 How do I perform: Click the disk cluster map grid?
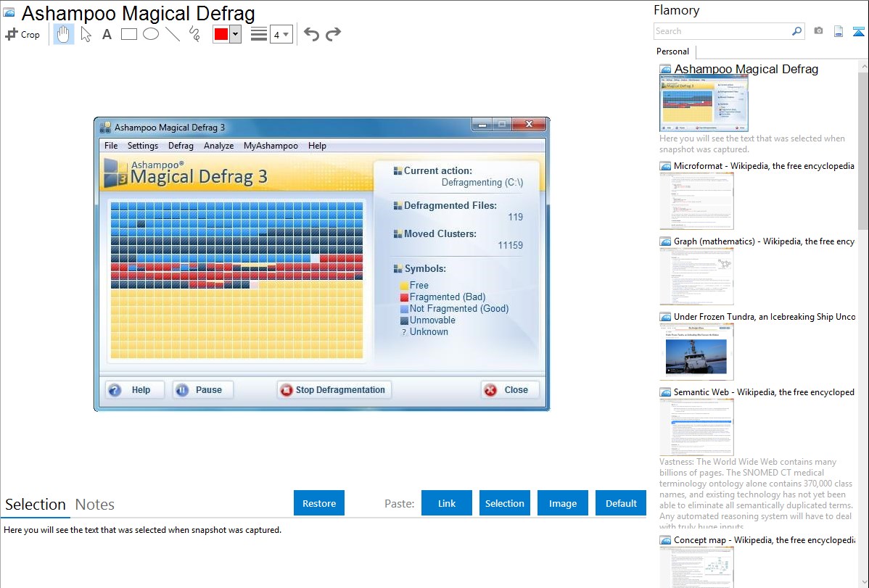[x=236, y=280]
